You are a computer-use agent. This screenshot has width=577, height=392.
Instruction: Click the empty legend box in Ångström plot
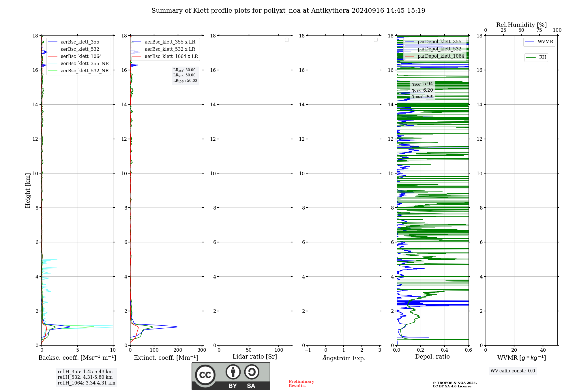pyautogui.click(x=376, y=40)
